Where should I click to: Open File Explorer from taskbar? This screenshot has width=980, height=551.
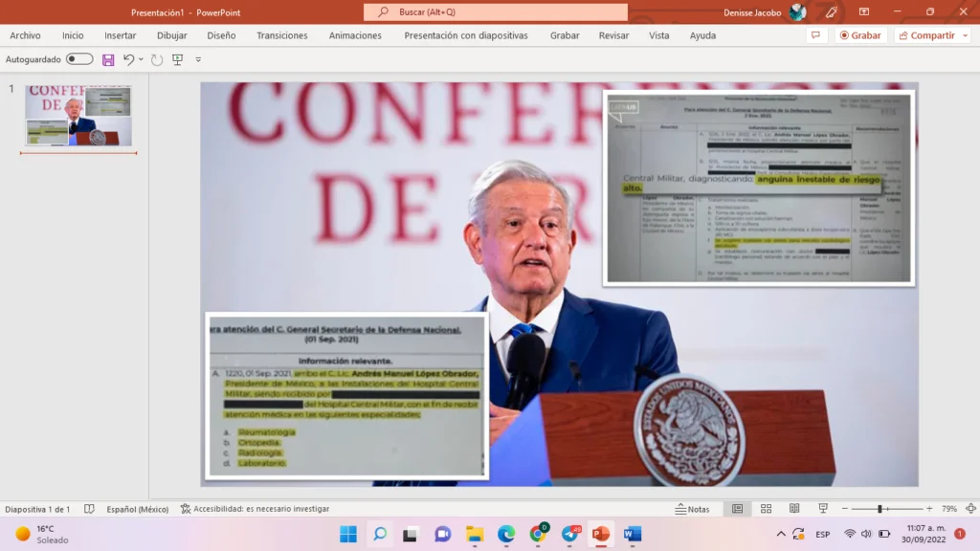tap(475, 534)
